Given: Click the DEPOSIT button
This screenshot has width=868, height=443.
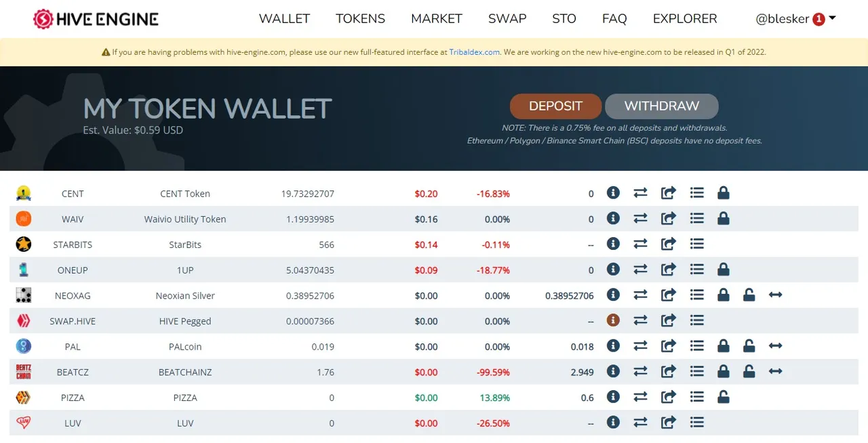Looking at the screenshot, I should pos(555,106).
